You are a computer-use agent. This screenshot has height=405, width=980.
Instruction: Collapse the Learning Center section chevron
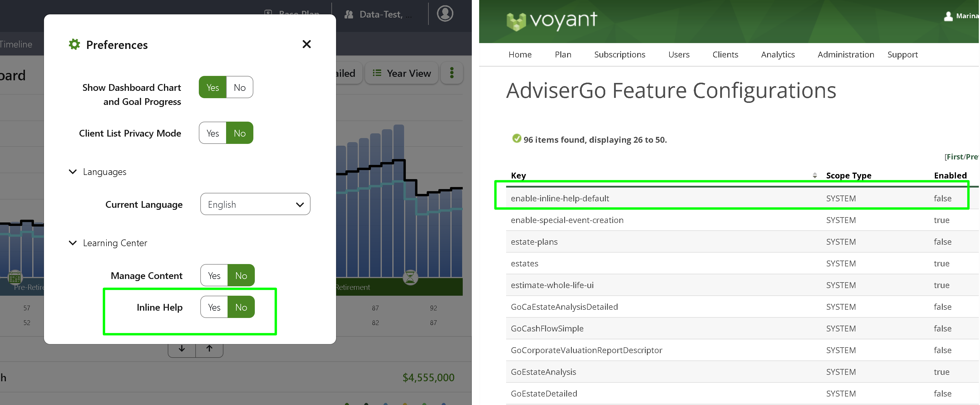(73, 243)
